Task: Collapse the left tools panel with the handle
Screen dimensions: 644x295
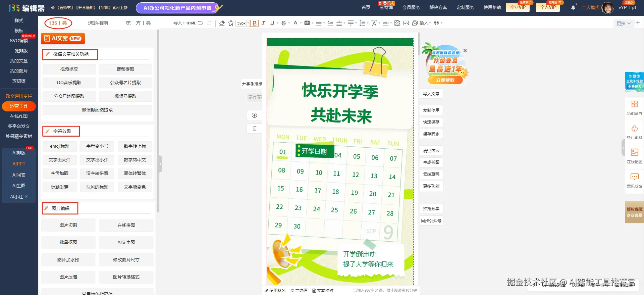Action: click(160, 164)
